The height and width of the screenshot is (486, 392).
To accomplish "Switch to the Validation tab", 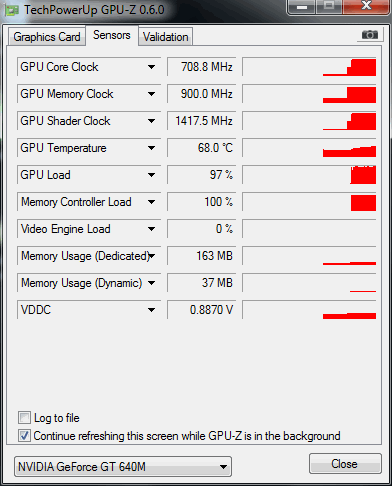I will [166, 37].
